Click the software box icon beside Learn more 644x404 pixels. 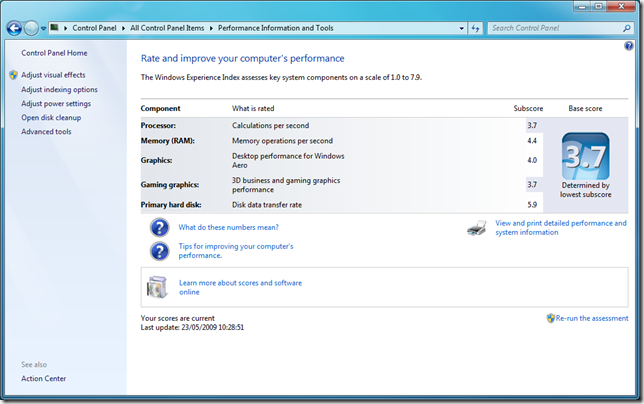157,287
